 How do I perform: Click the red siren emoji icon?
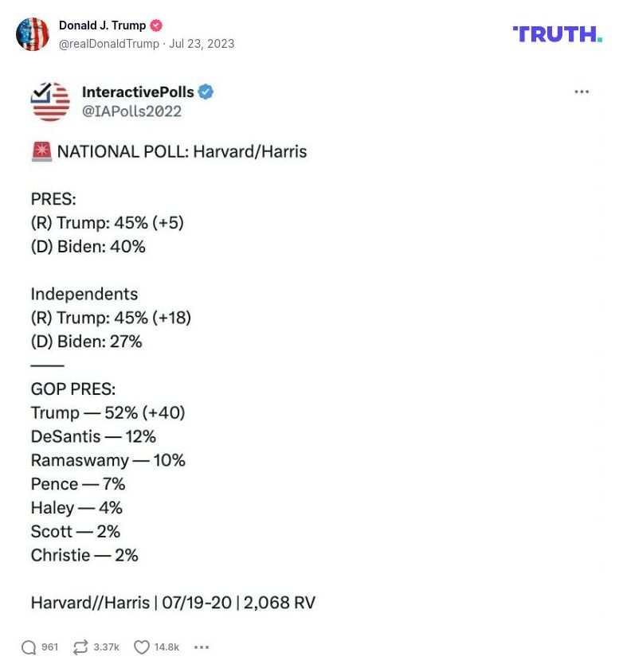pos(41,151)
